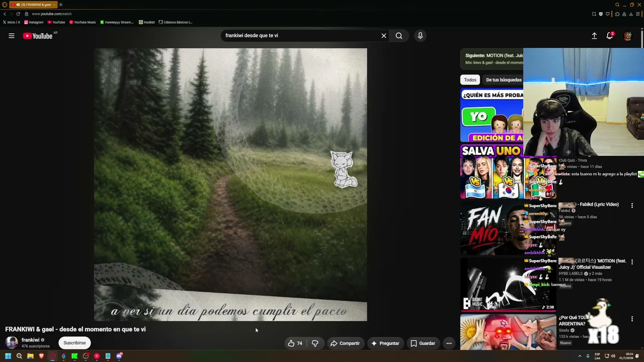
Task: Open the YouTube upload/create button
Action: coord(594,36)
